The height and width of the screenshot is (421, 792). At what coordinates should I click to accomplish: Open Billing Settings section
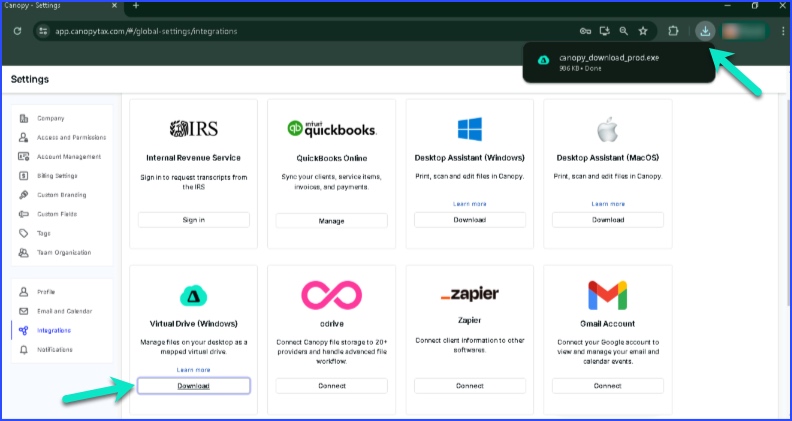[x=57, y=176]
